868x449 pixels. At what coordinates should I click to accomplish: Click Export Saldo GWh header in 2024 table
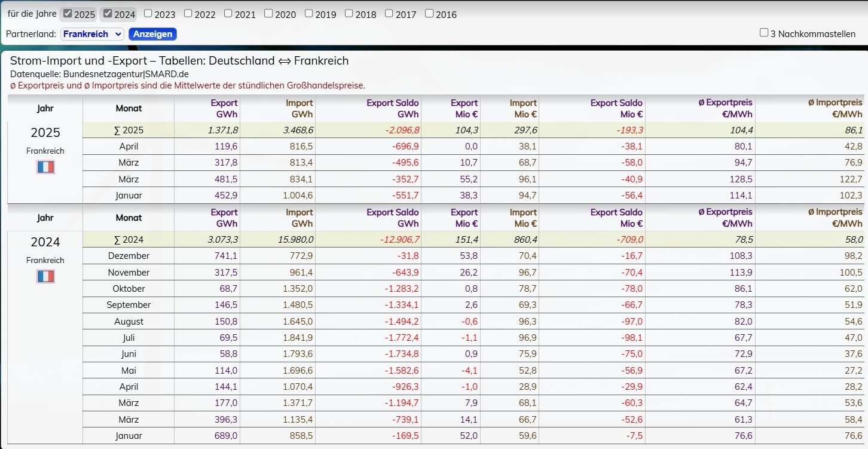(x=392, y=218)
